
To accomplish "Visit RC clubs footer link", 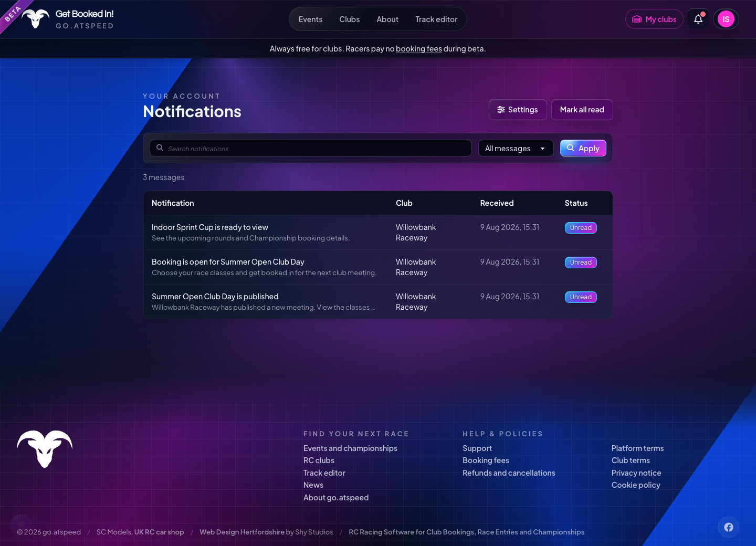I will tap(319, 460).
